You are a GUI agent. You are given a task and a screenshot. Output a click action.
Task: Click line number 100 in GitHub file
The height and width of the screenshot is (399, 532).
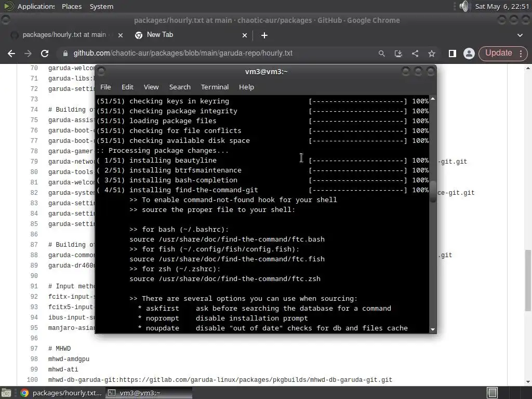(32, 380)
